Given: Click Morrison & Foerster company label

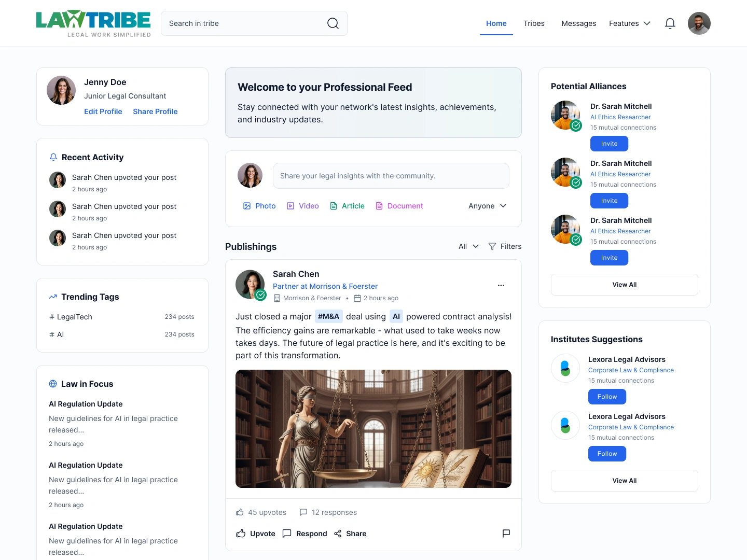Looking at the screenshot, I should (x=312, y=298).
